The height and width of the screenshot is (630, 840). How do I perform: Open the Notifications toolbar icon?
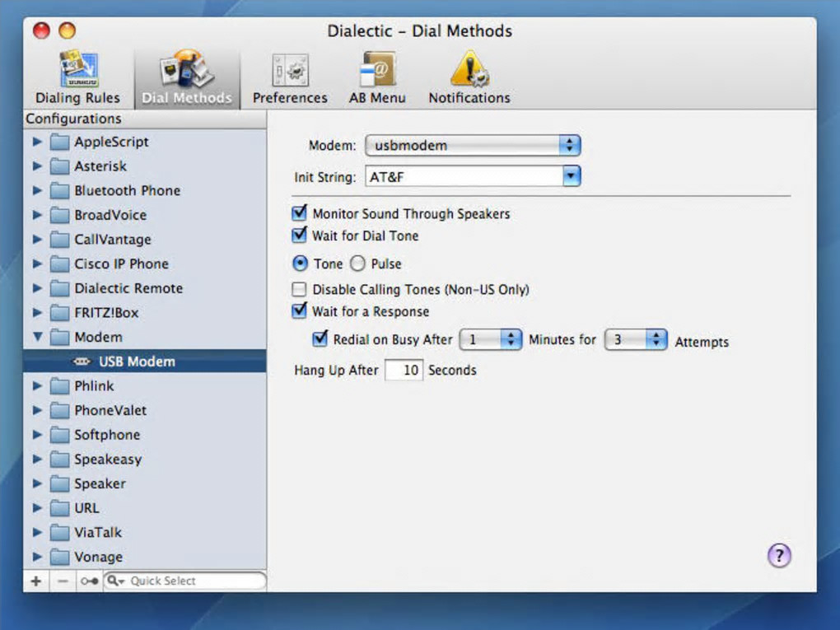click(x=469, y=77)
